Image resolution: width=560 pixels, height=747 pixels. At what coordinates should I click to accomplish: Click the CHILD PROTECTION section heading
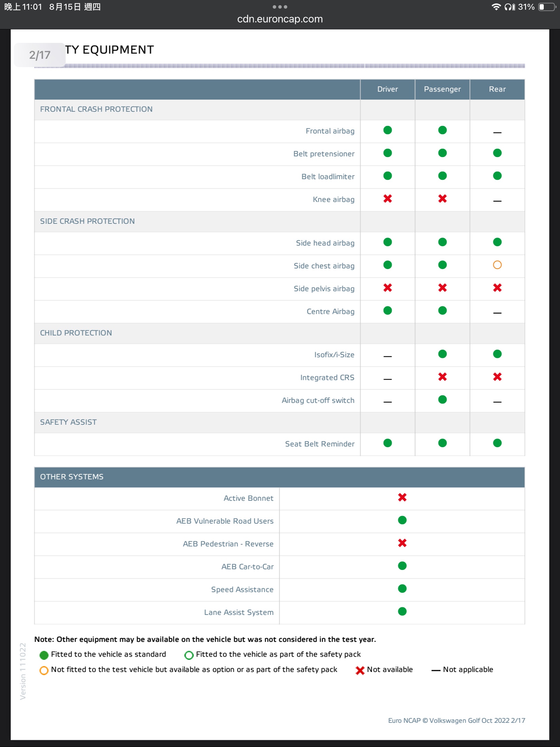[76, 333]
